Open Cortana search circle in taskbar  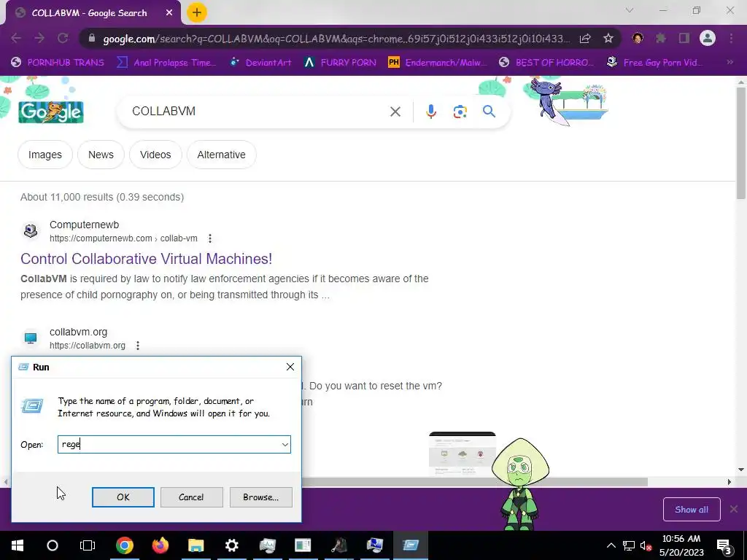tap(53, 545)
